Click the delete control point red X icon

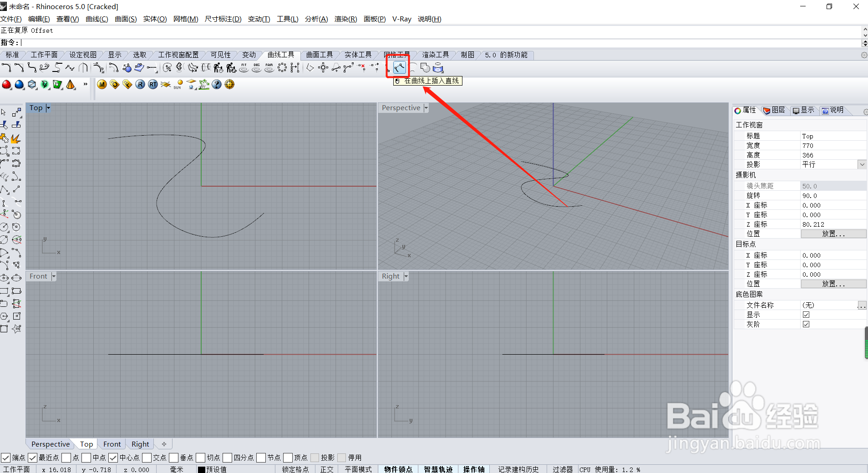[x=362, y=68]
